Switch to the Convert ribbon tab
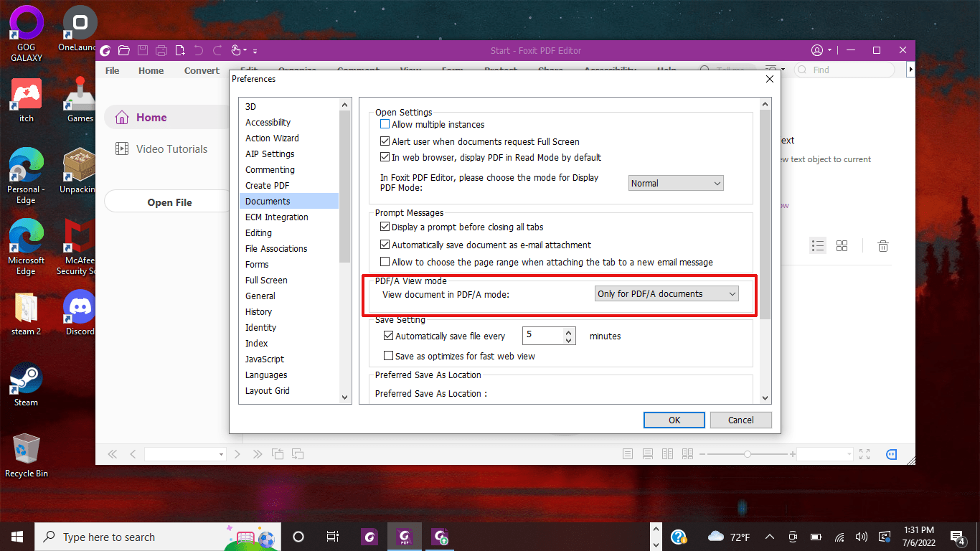The width and height of the screenshot is (980, 551). [201, 70]
